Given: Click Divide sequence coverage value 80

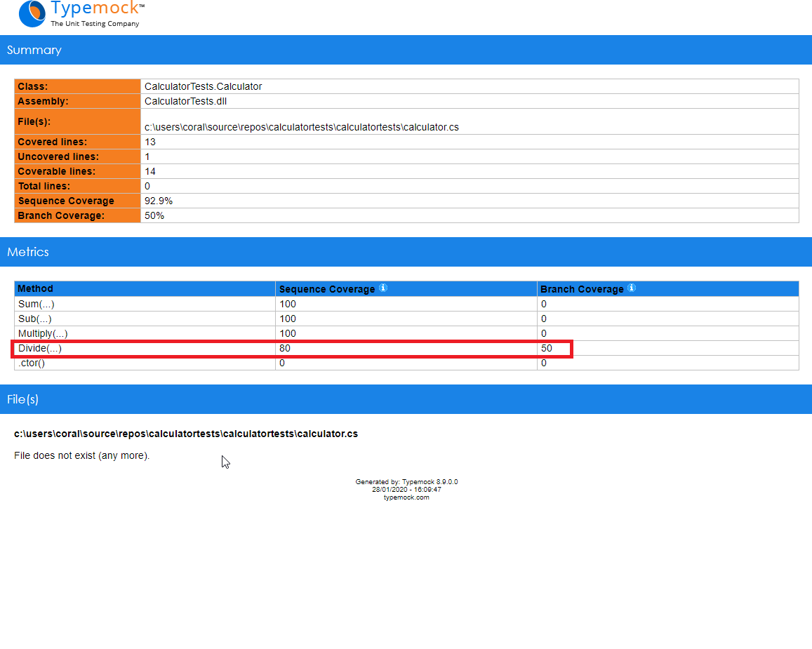Looking at the screenshot, I should [285, 348].
